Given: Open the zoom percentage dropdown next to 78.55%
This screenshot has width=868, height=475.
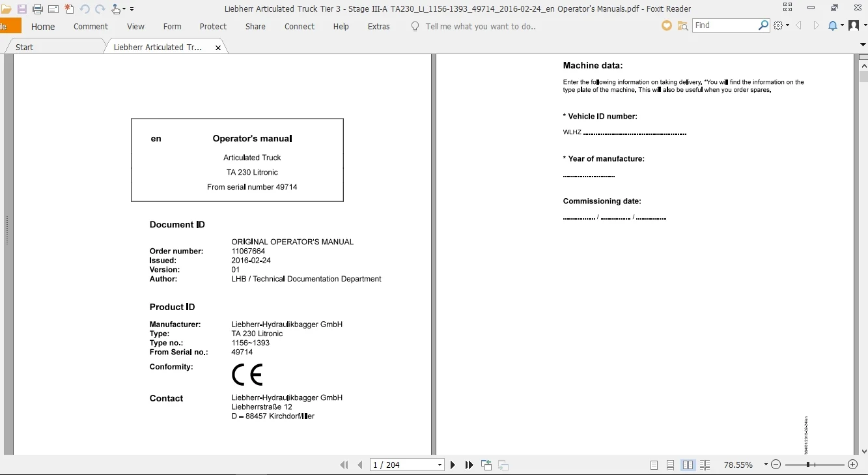Looking at the screenshot, I should click(766, 465).
